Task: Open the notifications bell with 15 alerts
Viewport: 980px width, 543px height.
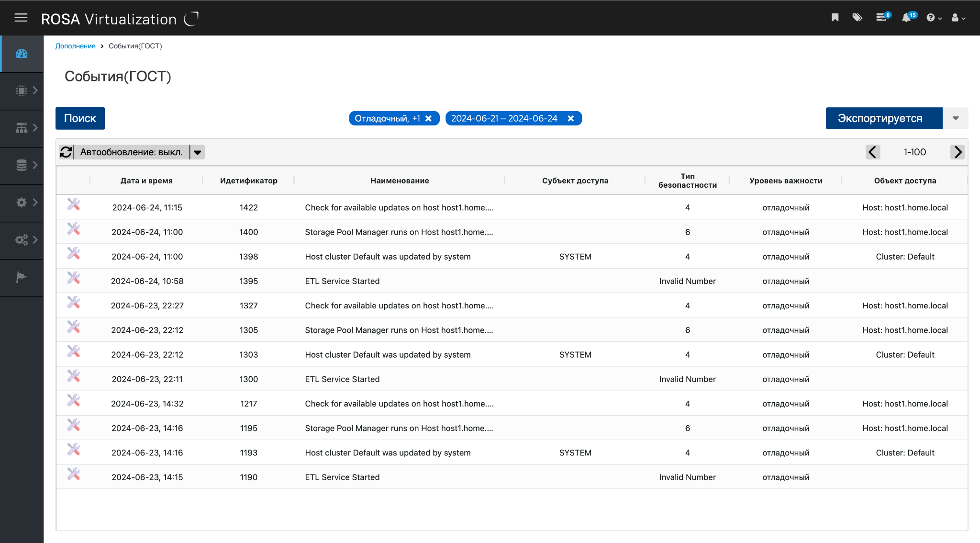Action: click(x=906, y=18)
